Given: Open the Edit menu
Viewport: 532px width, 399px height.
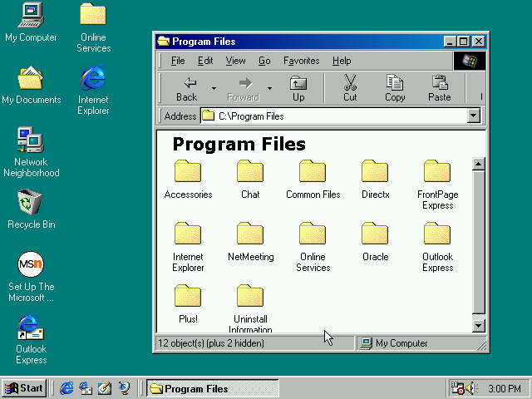Looking at the screenshot, I should [205, 61].
